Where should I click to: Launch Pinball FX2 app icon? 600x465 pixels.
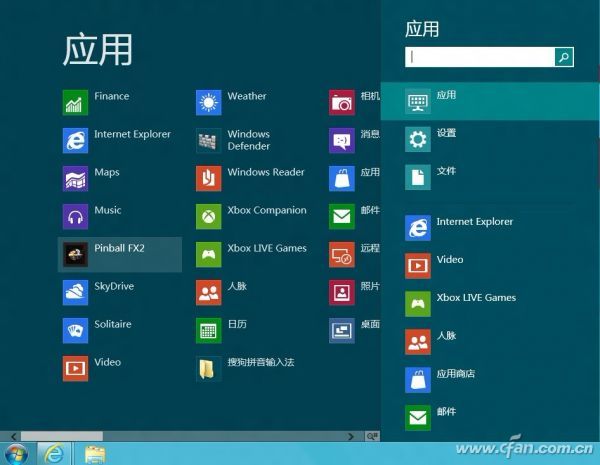(75, 255)
